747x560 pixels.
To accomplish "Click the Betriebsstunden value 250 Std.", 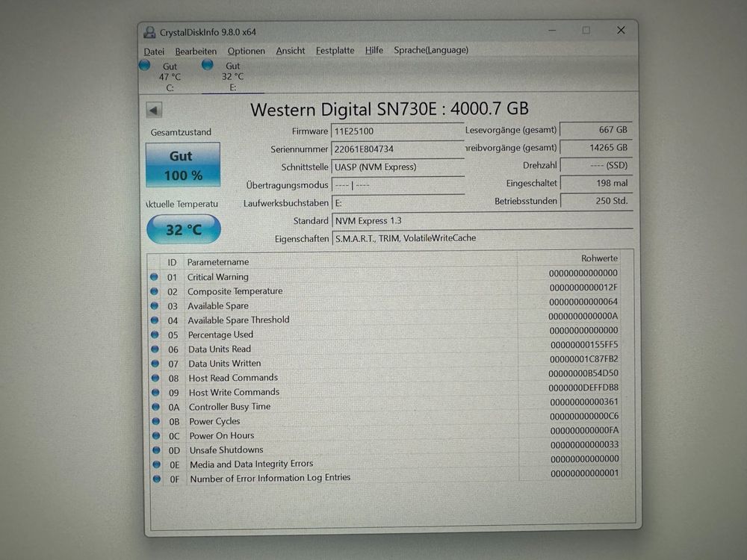I will [x=596, y=201].
